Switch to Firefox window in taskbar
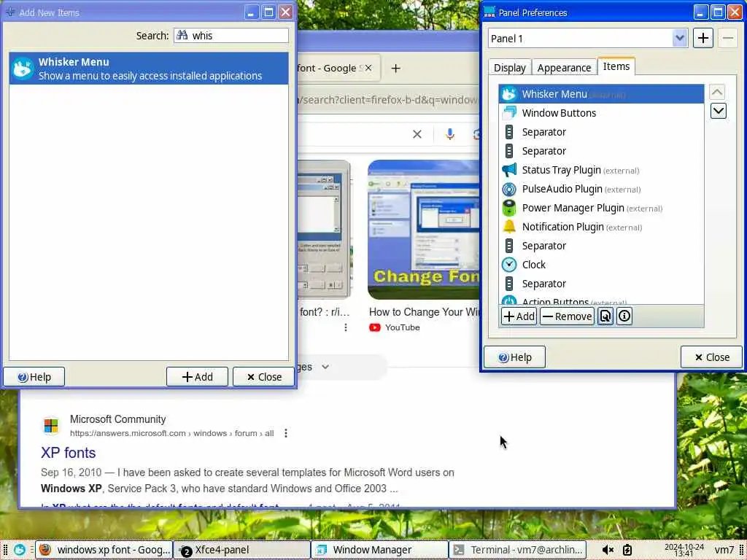 click(104, 550)
